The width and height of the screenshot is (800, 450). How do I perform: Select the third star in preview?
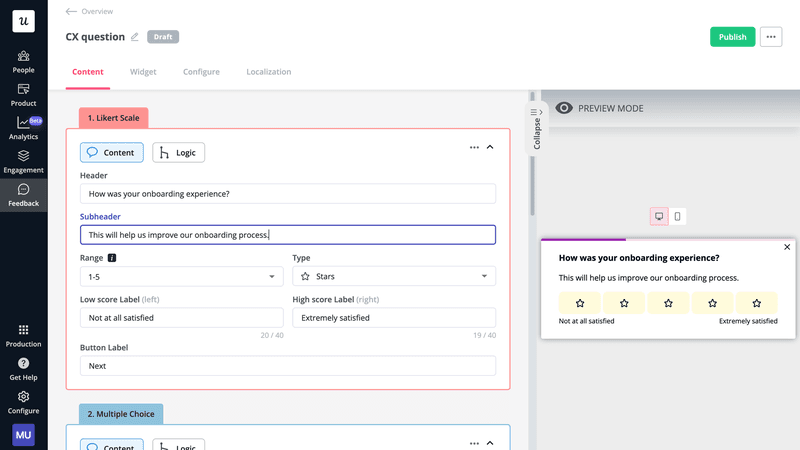(x=668, y=303)
